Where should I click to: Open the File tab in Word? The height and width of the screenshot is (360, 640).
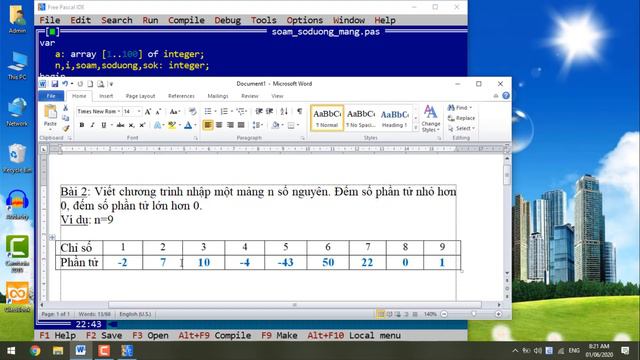pos(51,96)
